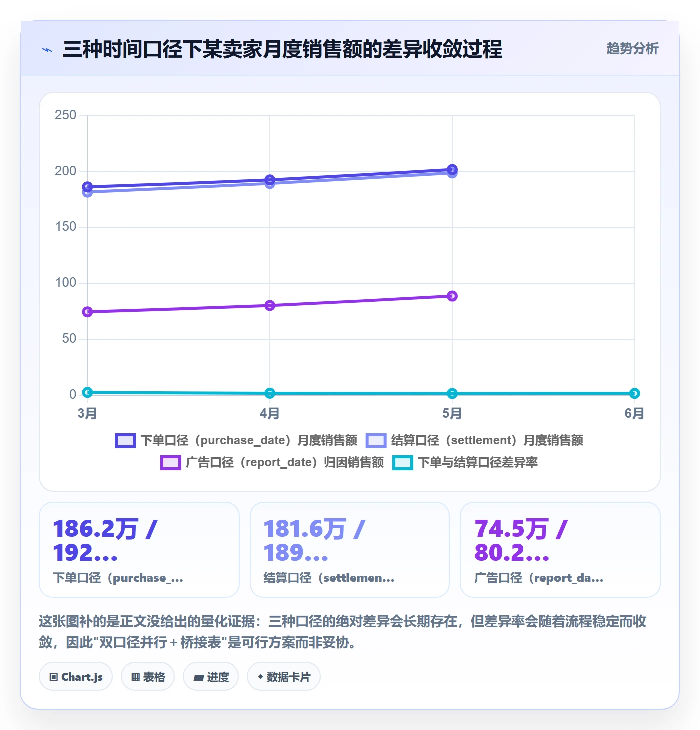Click the 差异率 data point at 6月

point(635,393)
